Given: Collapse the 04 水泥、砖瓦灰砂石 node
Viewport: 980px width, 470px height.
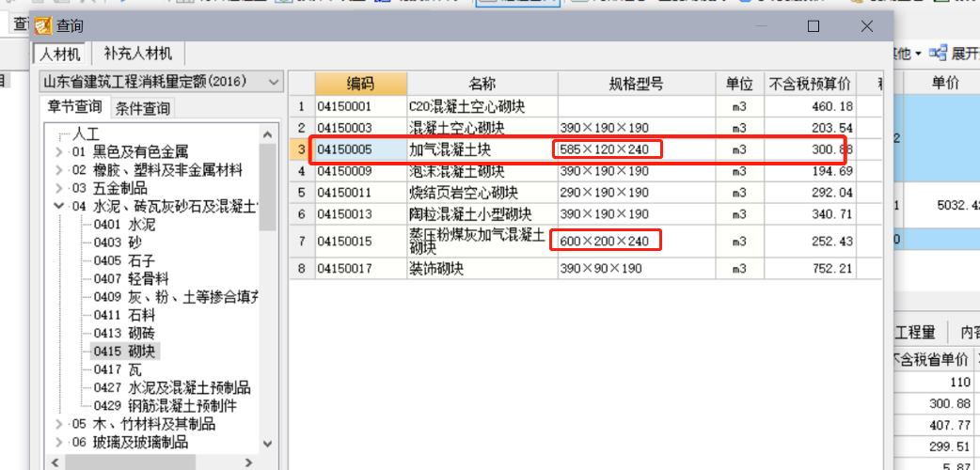Looking at the screenshot, I should 58,206.
